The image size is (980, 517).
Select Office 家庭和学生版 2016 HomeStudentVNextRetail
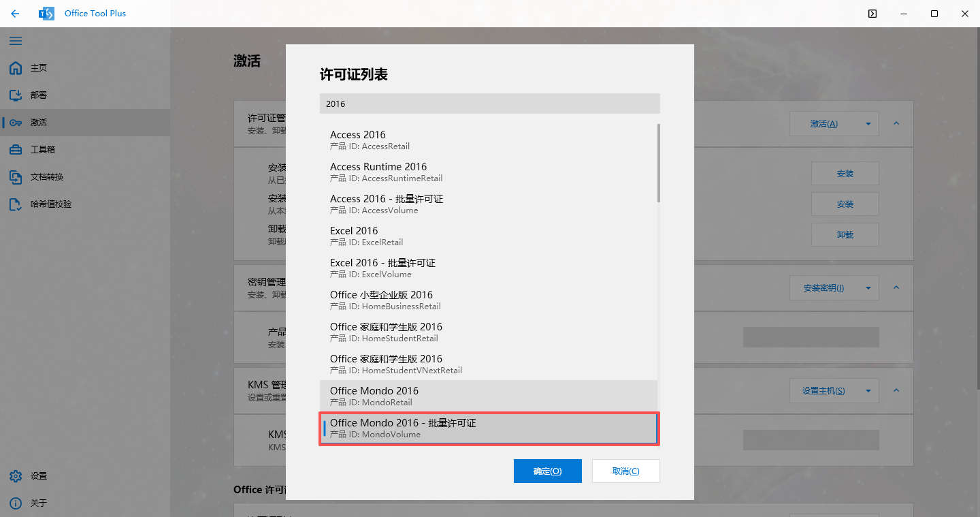point(489,364)
